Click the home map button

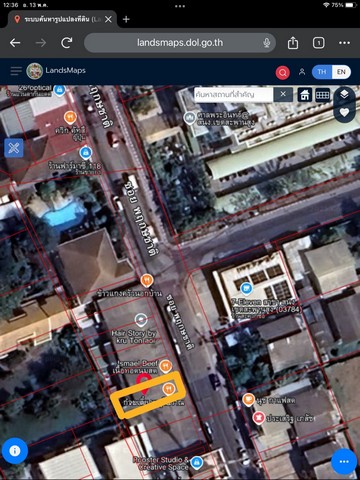point(305,95)
